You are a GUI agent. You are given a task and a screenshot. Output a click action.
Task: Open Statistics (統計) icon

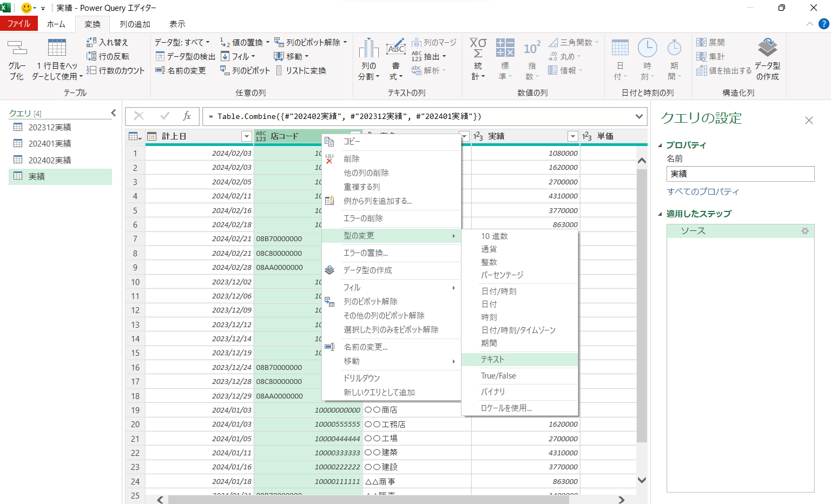click(478, 49)
